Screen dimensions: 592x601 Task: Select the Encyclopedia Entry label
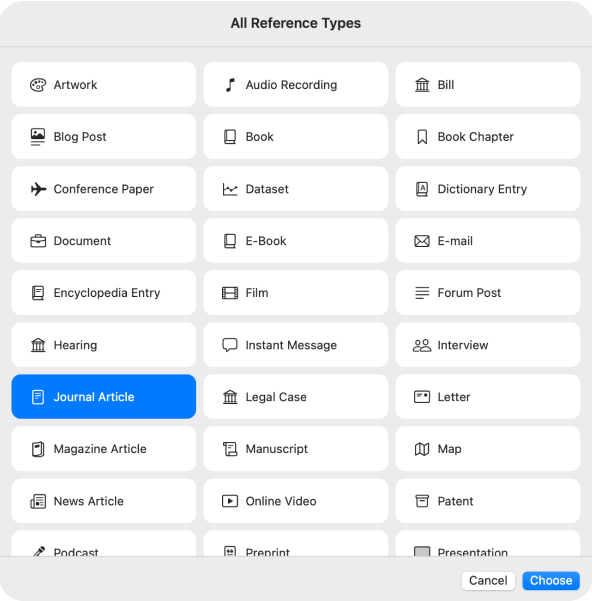pyautogui.click(x=107, y=293)
